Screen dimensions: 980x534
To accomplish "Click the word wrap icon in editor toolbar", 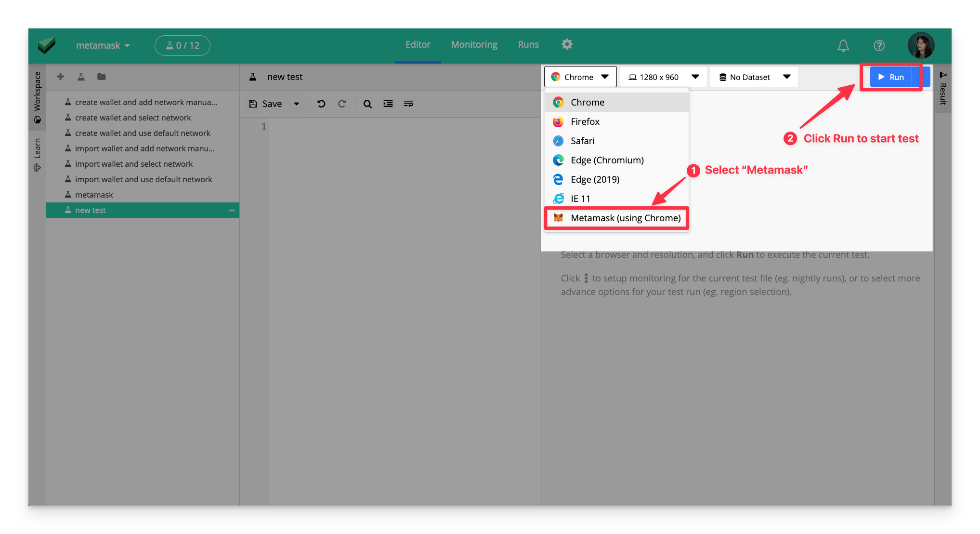I will pyautogui.click(x=408, y=104).
